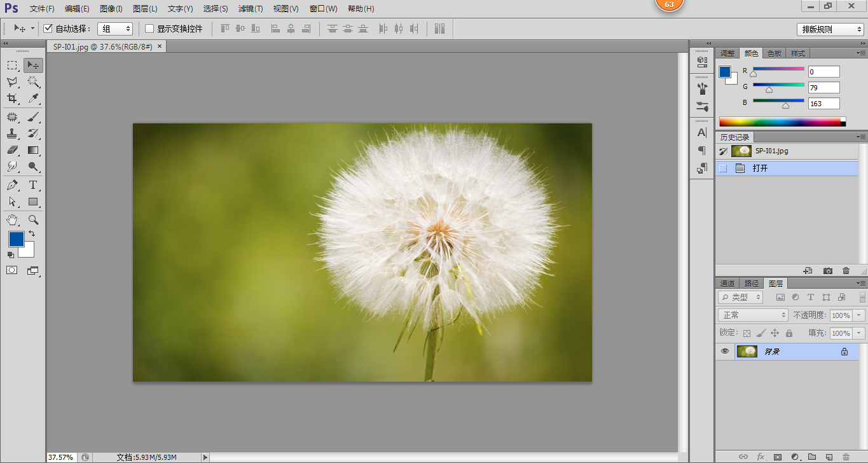
Task: Open the Character panel icon
Action: click(x=702, y=132)
